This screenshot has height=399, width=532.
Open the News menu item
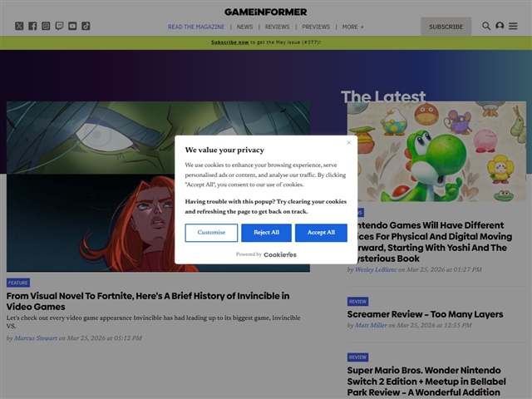(x=244, y=27)
